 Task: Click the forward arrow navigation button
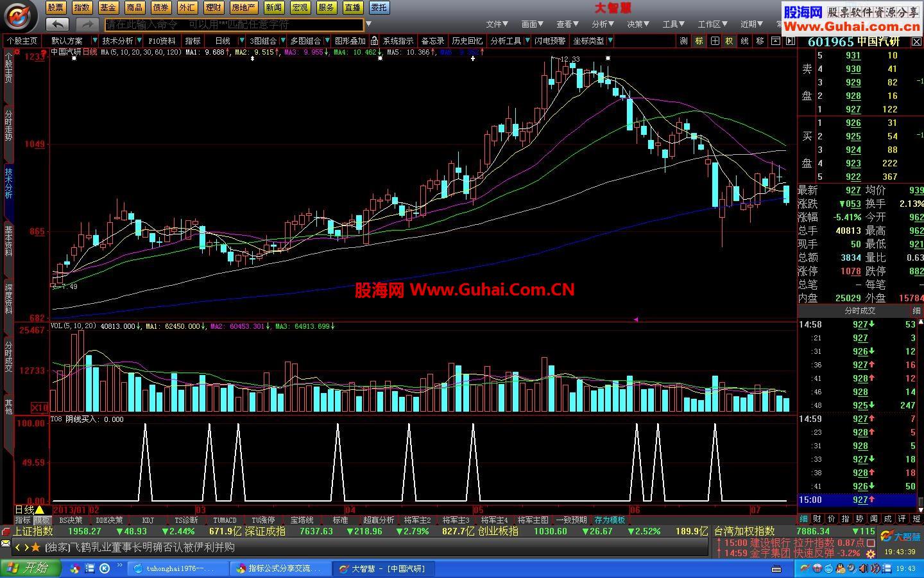[x=87, y=24]
